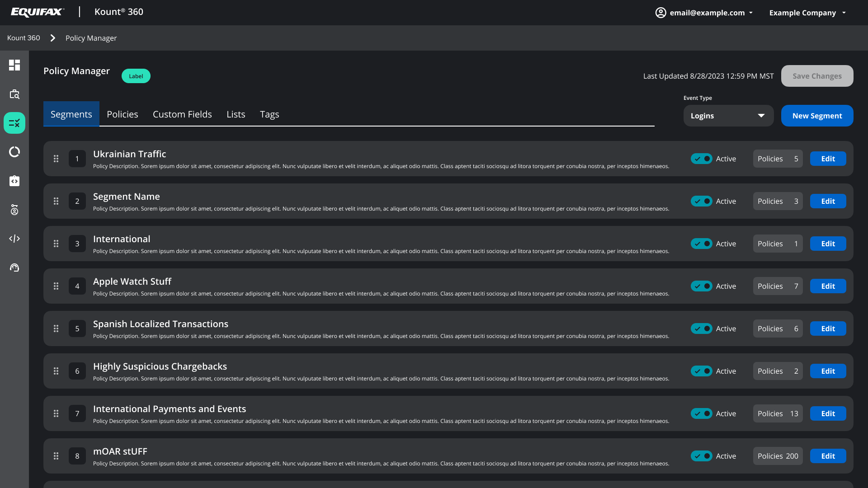The width and height of the screenshot is (868, 488).
Task: Select the Policy Manager sidebar icon
Action: tap(14, 123)
